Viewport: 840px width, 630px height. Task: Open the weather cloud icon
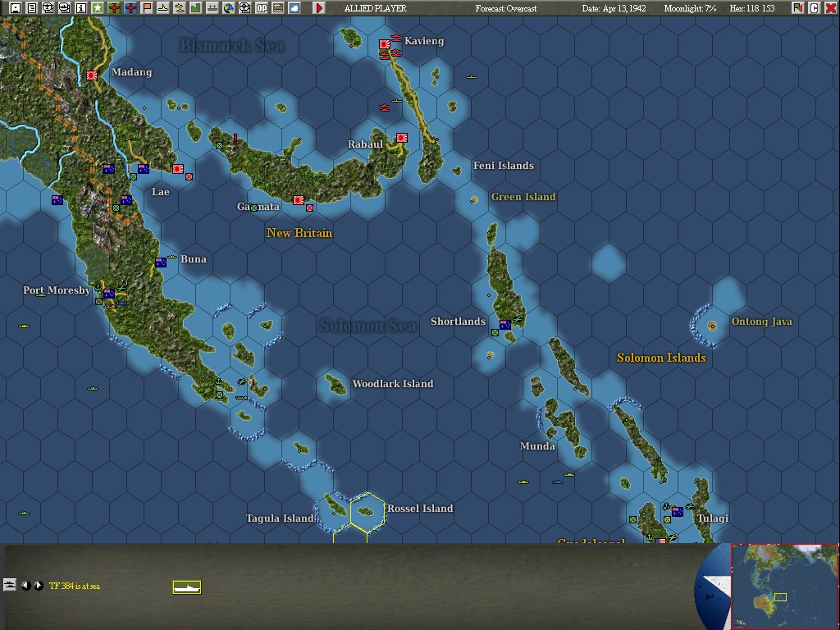pos(294,8)
